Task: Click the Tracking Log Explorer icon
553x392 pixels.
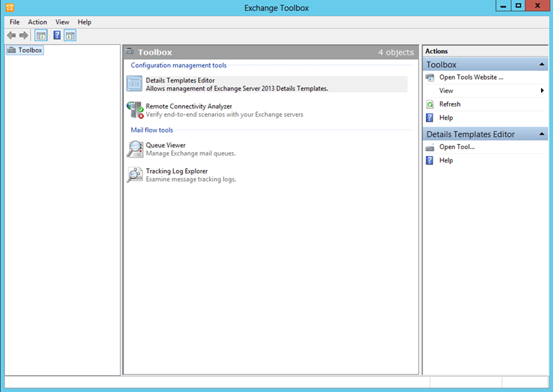Action: [x=135, y=175]
